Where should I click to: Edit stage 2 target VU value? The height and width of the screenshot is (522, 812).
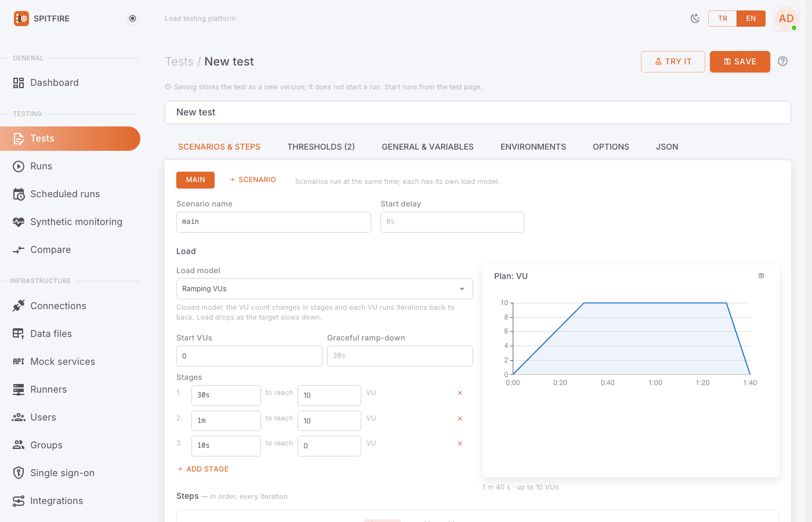coord(329,420)
